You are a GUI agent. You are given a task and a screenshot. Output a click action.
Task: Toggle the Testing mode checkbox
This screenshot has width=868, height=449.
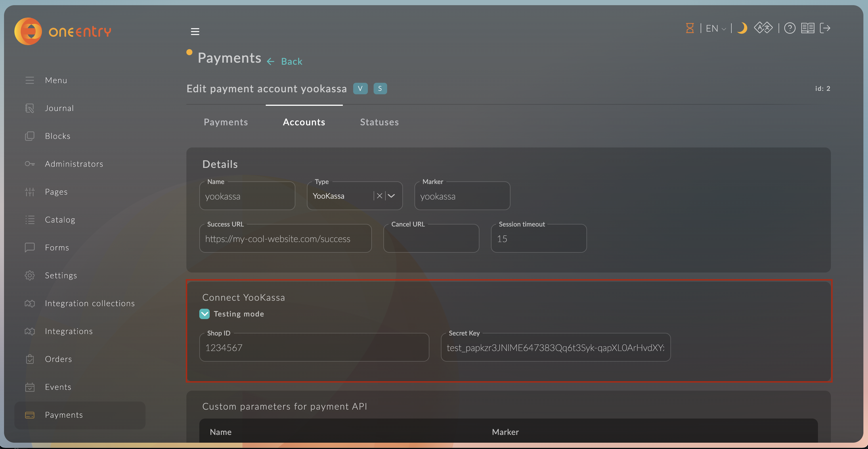click(204, 314)
